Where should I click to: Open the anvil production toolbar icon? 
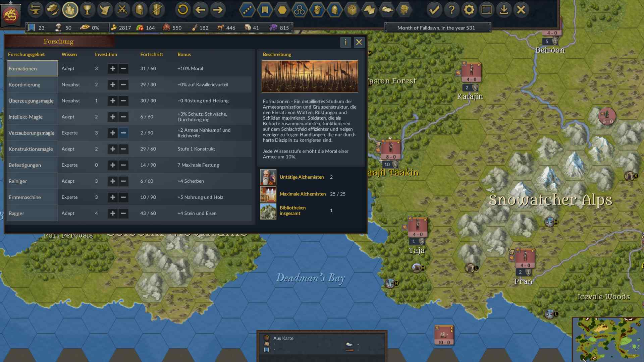pyautogui.click(x=35, y=10)
